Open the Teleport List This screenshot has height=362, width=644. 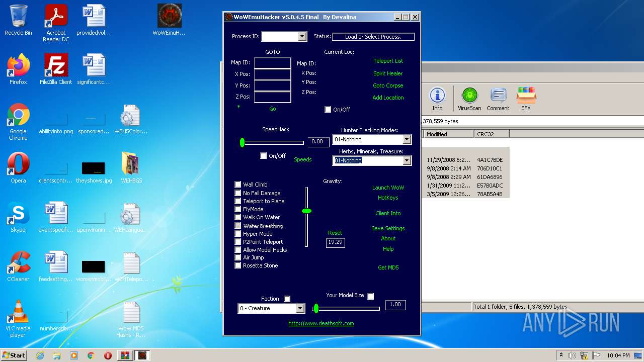(388, 61)
